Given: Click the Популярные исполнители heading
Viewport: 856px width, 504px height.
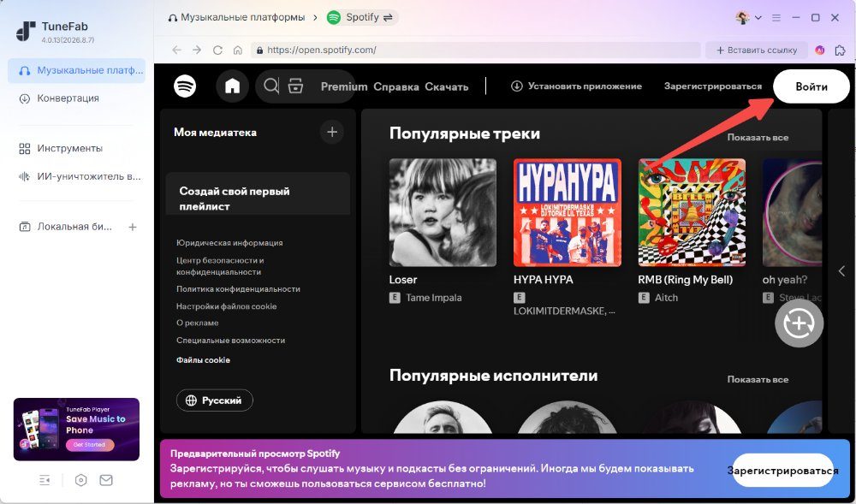Looking at the screenshot, I should click(x=494, y=376).
